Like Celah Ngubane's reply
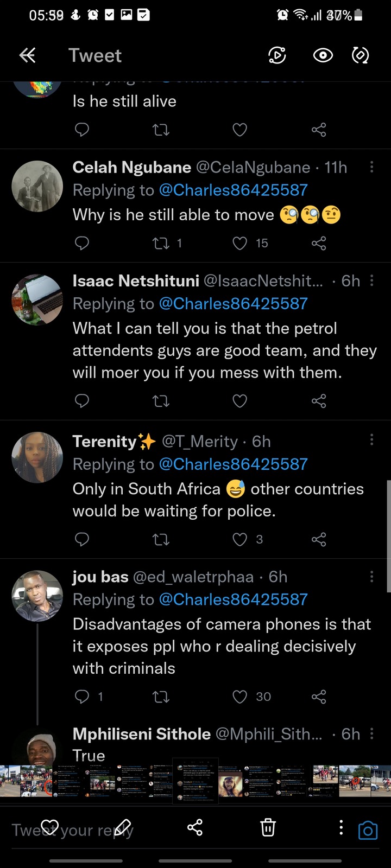The height and width of the screenshot is (868, 391). point(239,243)
